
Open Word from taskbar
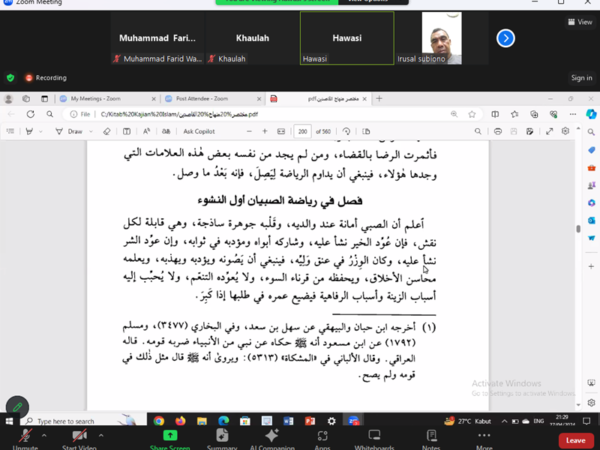[289, 421]
